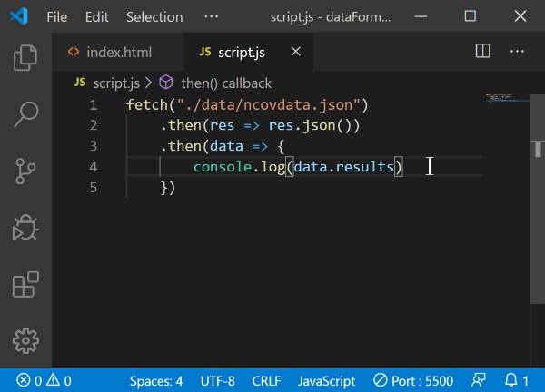This screenshot has height=392, width=545.
Task: Click the purple symbol cube icon in breadcrumb
Action: (x=166, y=83)
